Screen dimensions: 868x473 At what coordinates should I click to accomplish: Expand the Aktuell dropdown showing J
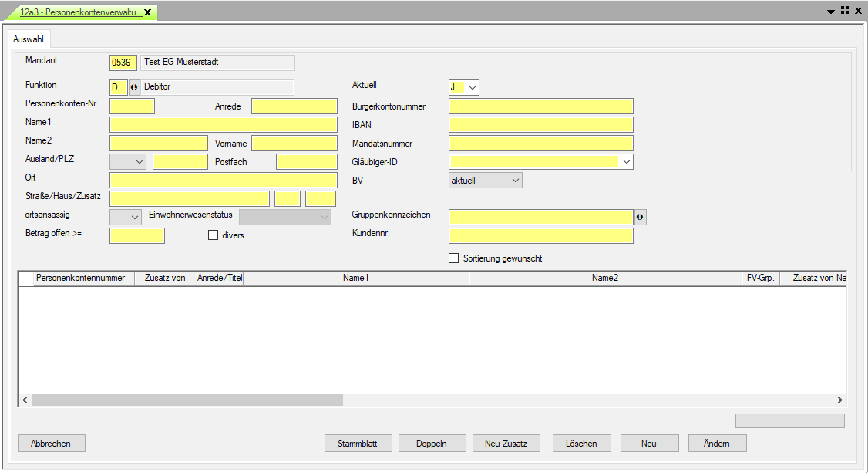coord(472,88)
